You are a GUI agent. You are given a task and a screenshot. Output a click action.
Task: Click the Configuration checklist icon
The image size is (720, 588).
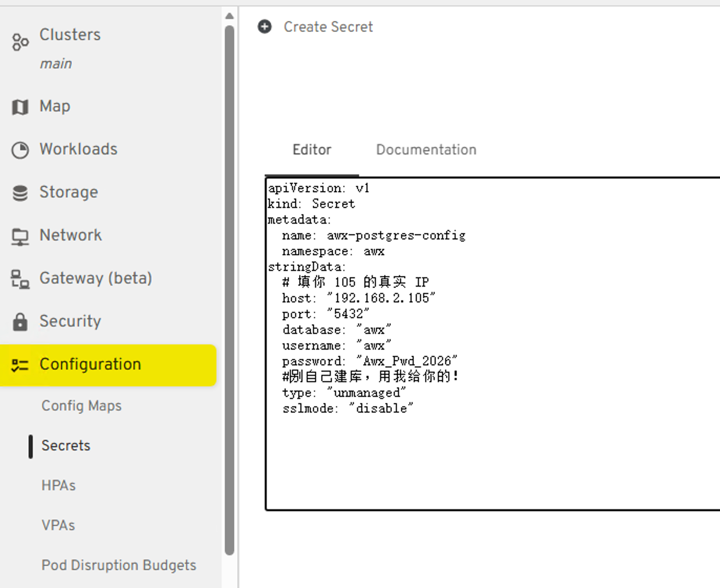[x=20, y=365]
